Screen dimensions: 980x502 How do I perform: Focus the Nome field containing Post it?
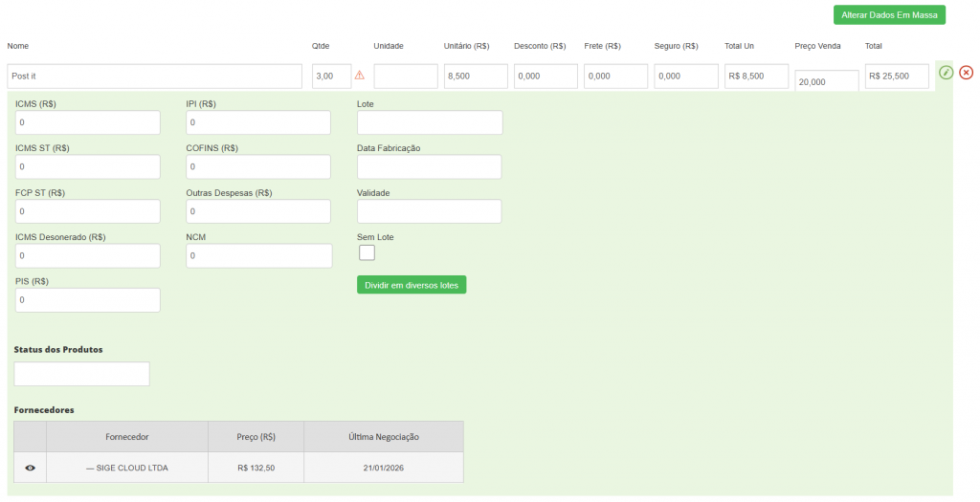(155, 76)
